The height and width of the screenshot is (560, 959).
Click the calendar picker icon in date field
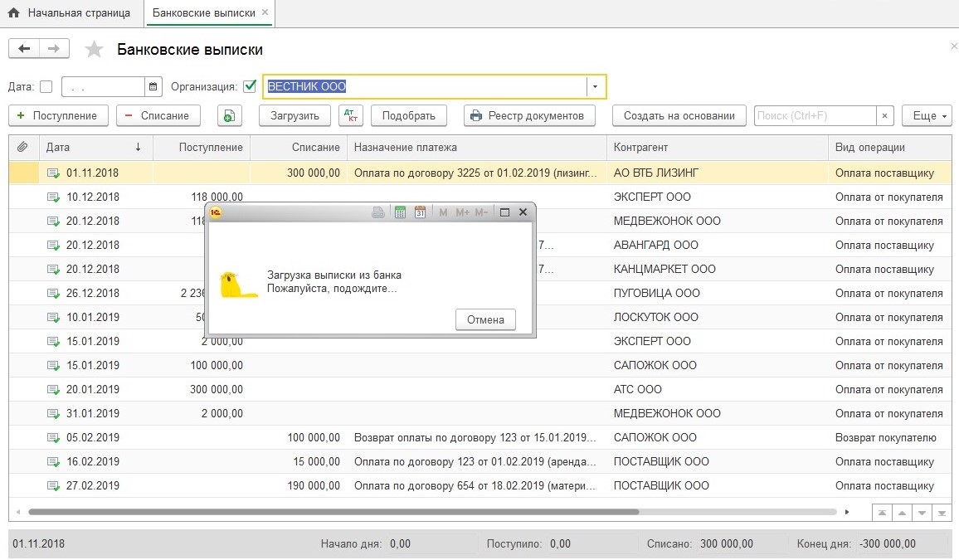point(153,86)
